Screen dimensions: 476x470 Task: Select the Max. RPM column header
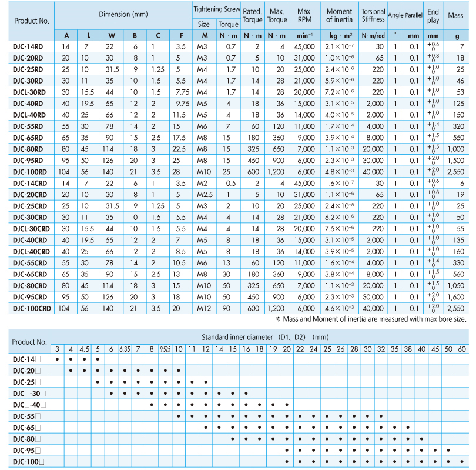click(x=304, y=15)
